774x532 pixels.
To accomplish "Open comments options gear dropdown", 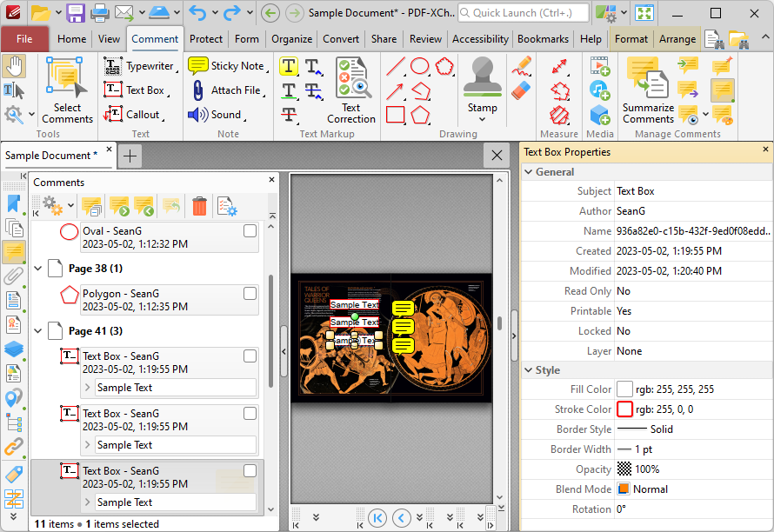I will 70,206.
